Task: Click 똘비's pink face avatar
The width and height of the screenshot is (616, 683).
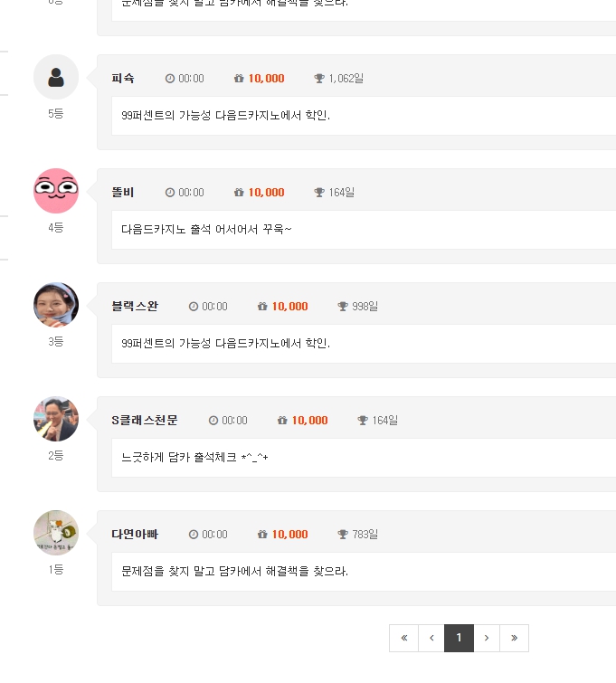Action: click(56, 191)
